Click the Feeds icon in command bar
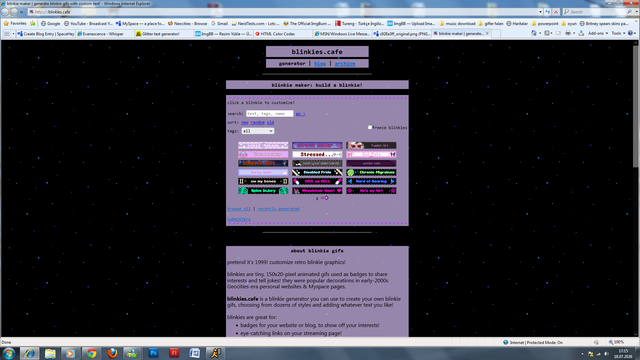 (x=547, y=33)
